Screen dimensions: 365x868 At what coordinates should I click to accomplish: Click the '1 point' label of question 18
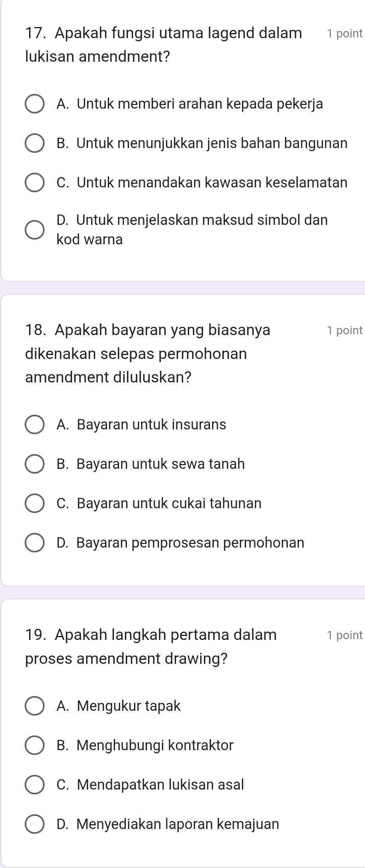pos(344,330)
